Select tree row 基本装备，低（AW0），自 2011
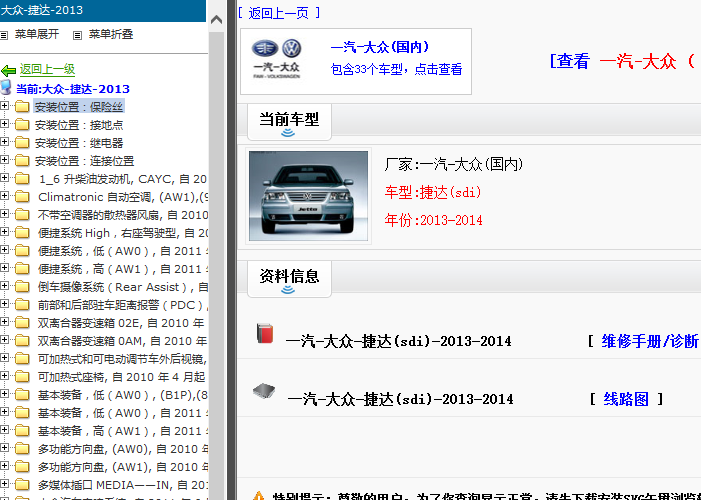Viewport: 701px width, 500px height. (123, 413)
